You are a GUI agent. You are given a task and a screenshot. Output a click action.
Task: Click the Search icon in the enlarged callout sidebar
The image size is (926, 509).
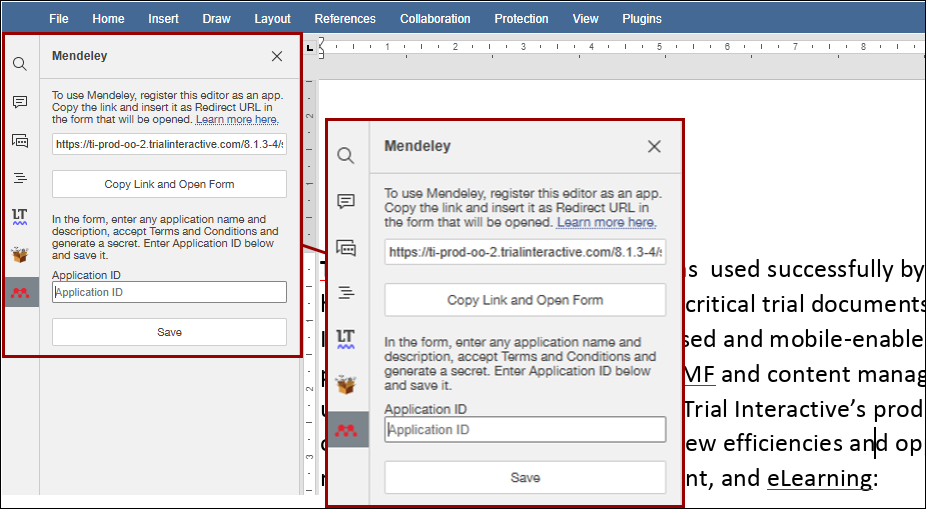346,156
